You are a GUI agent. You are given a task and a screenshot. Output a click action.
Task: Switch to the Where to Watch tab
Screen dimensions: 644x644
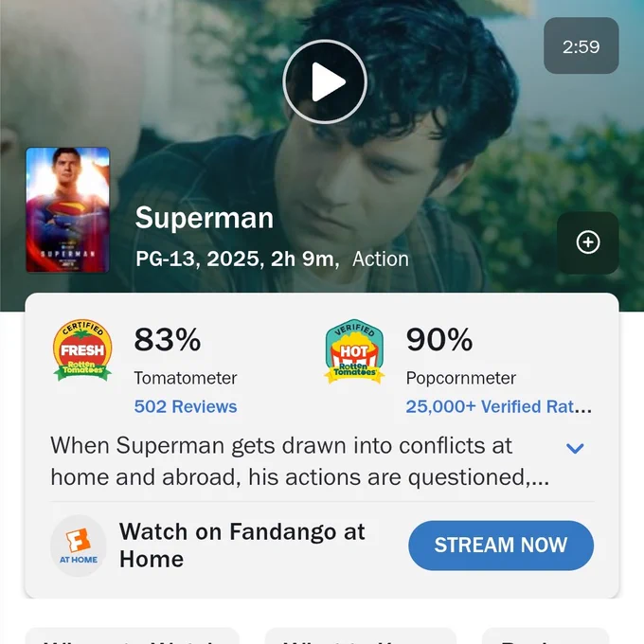pos(132,635)
